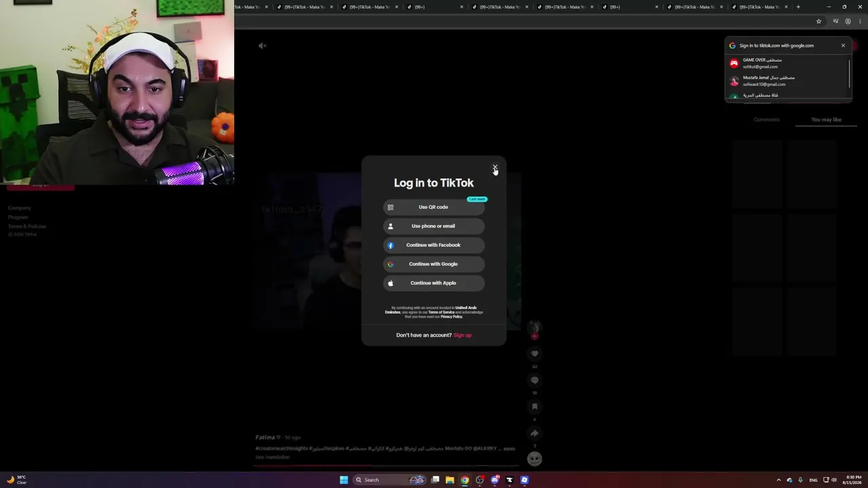This screenshot has width=868, height=488.
Task: Show hidden system tray icons
Action: pos(778,480)
